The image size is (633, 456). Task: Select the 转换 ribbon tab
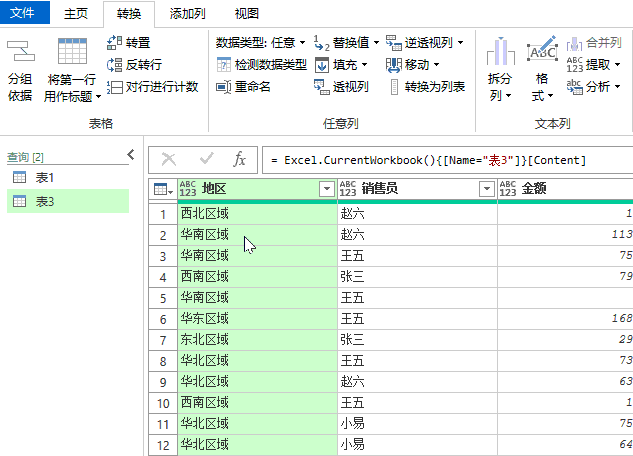click(129, 14)
